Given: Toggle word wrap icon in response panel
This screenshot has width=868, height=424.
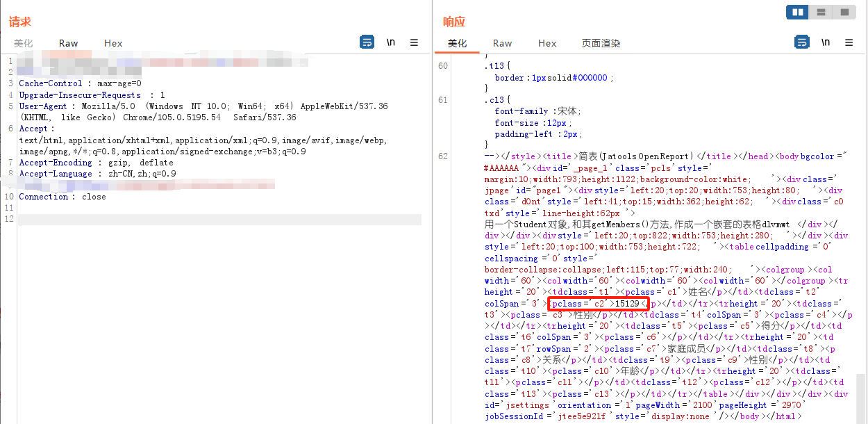Looking at the screenshot, I should point(801,42).
